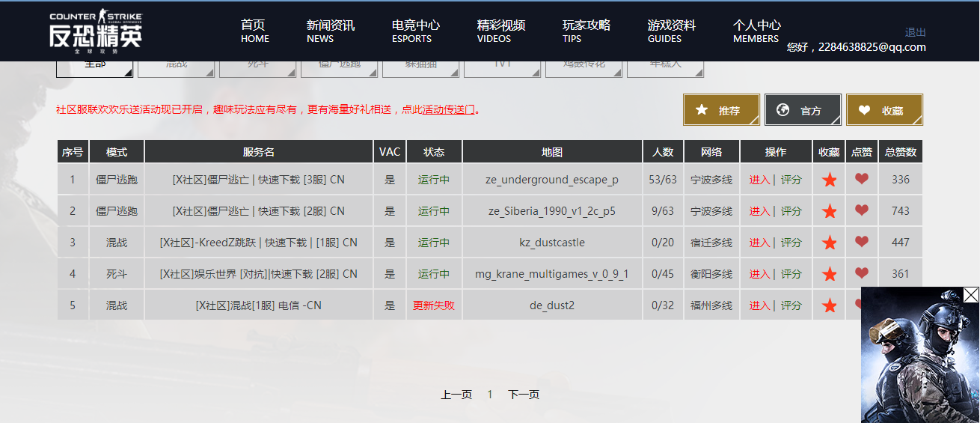Show 官方 official servers
Viewport: 980px width, 423px height.
coord(803,110)
